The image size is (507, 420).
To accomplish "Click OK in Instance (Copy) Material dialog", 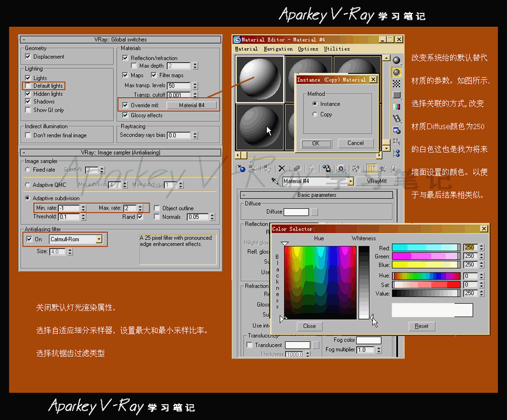I will [x=316, y=143].
